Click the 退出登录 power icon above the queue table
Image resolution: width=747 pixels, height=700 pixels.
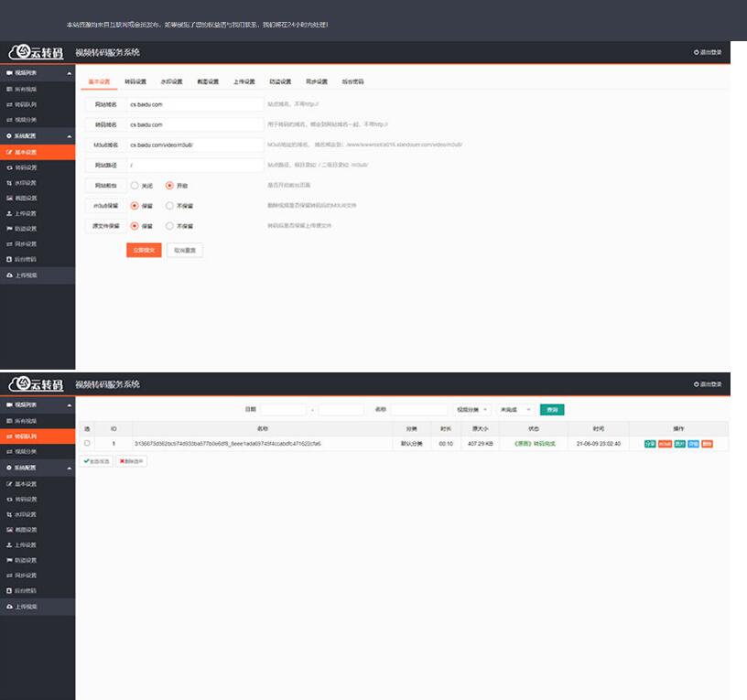697,384
